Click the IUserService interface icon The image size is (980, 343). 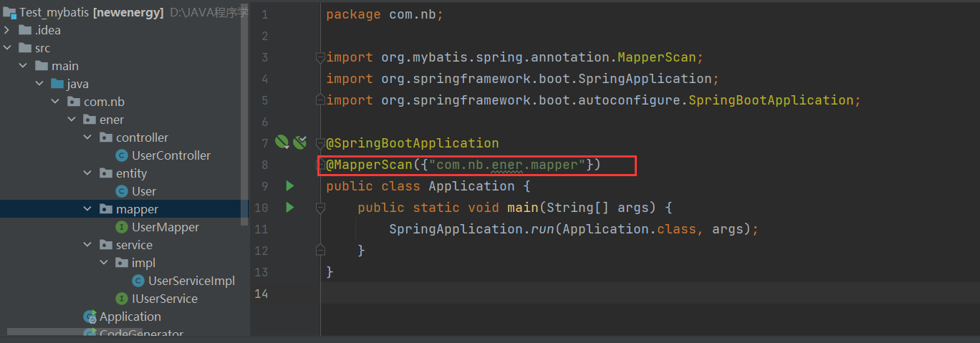click(122, 299)
